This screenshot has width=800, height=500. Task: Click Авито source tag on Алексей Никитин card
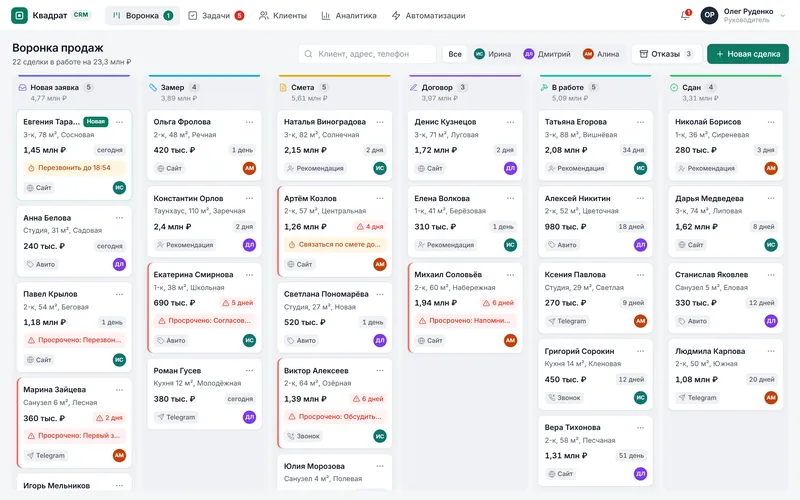coord(562,245)
